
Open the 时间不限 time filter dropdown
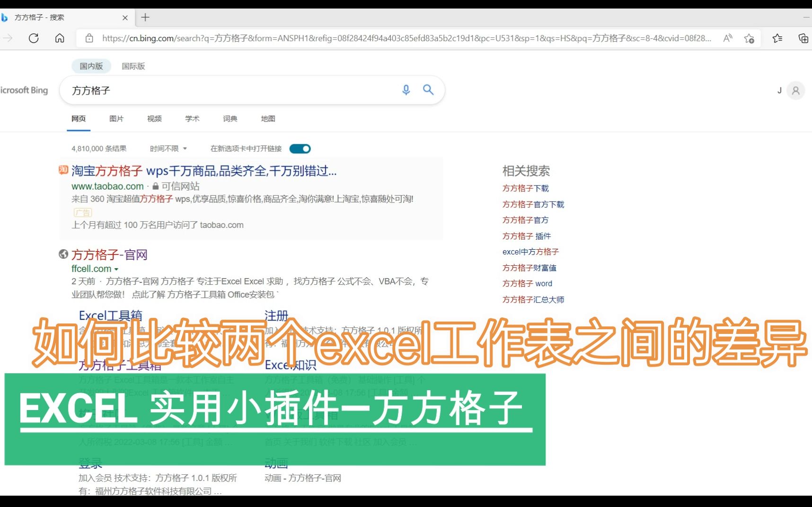tap(168, 149)
